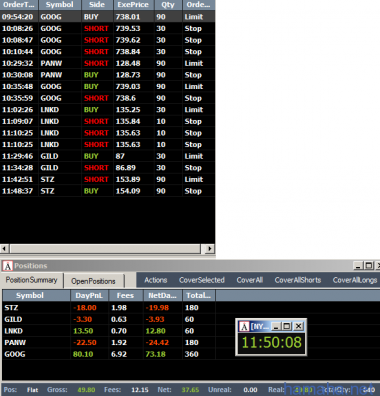Sort orders by the ExePrice column header
This screenshot has height=396, width=380.
pyautogui.click(x=133, y=5)
